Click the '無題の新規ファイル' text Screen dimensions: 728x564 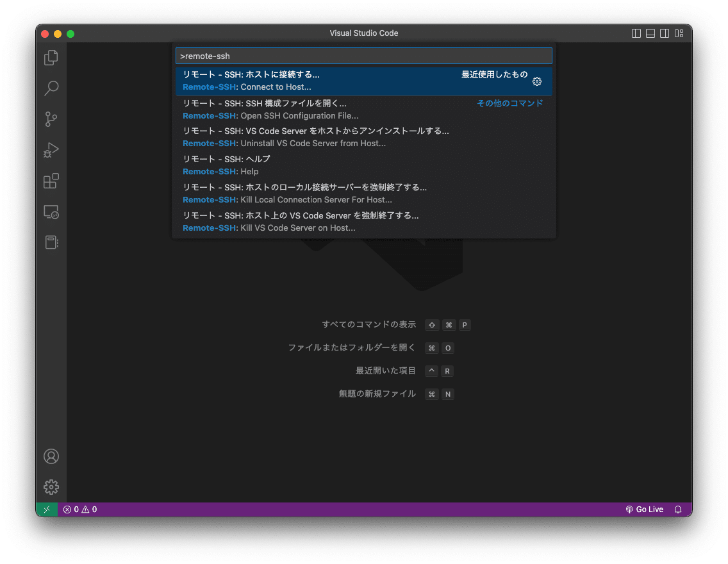(x=377, y=394)
